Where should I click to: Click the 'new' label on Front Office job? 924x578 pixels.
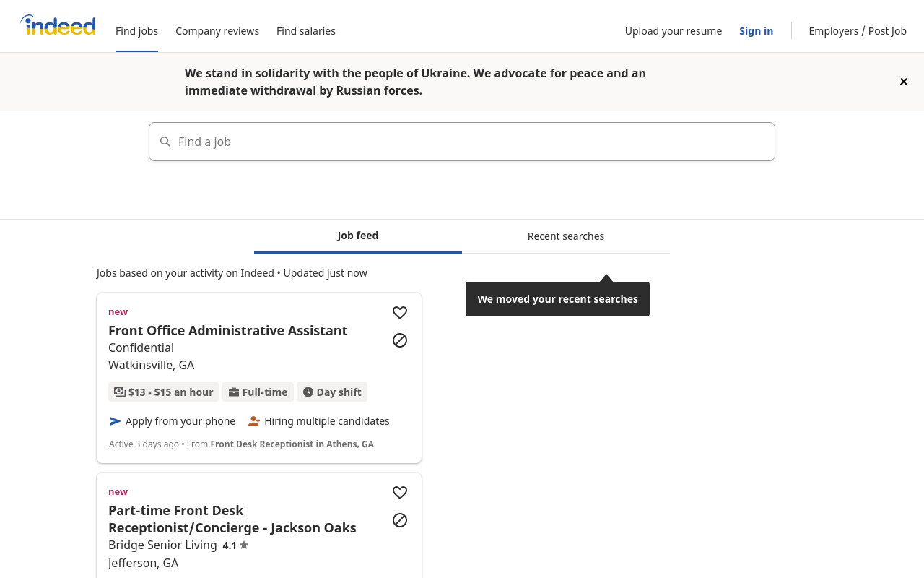[x=118, y=311]
